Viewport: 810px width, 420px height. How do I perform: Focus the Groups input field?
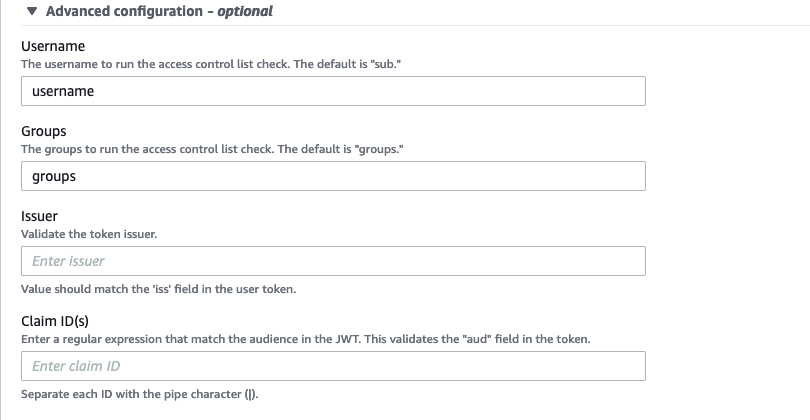(333, 176)
